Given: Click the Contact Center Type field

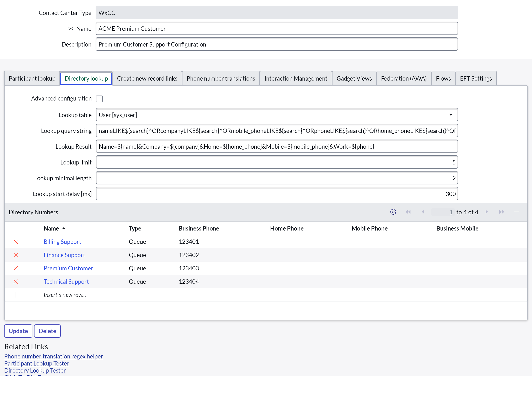Looking at the screenshot, I should tap(277, 13).
